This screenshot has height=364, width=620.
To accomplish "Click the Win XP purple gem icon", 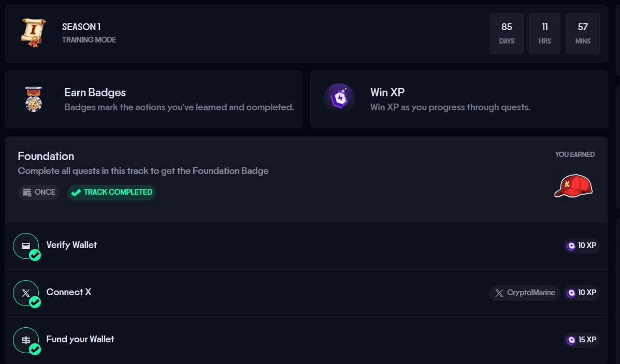I will point(339,98).
